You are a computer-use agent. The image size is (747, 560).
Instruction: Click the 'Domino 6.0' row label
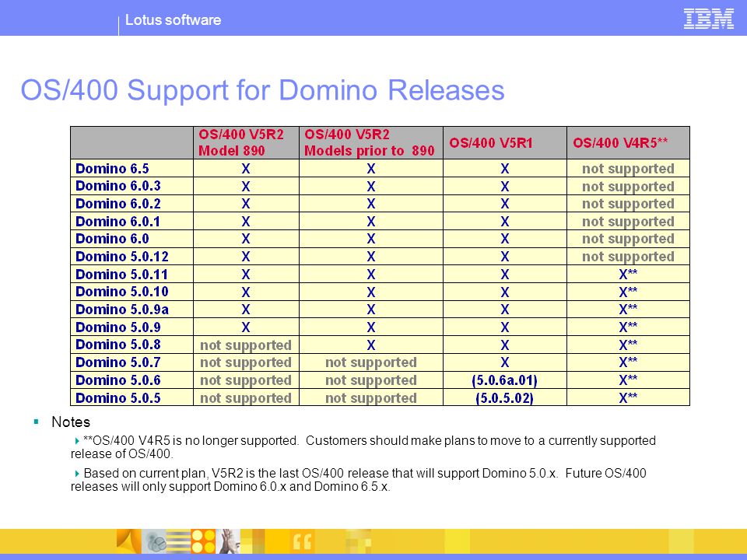coord(112,239)
